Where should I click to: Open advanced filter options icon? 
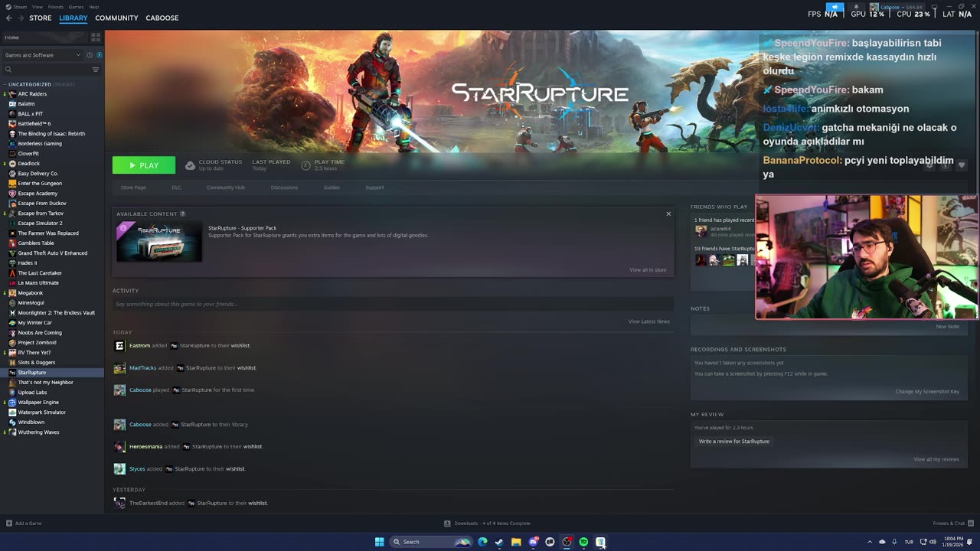[96, 70]
